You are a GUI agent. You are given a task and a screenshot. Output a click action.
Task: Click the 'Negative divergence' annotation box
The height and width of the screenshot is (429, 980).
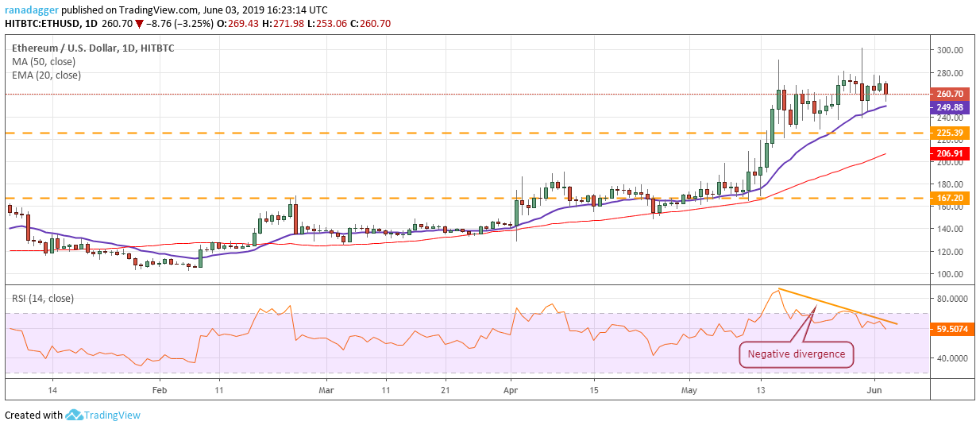coord(797,354)
